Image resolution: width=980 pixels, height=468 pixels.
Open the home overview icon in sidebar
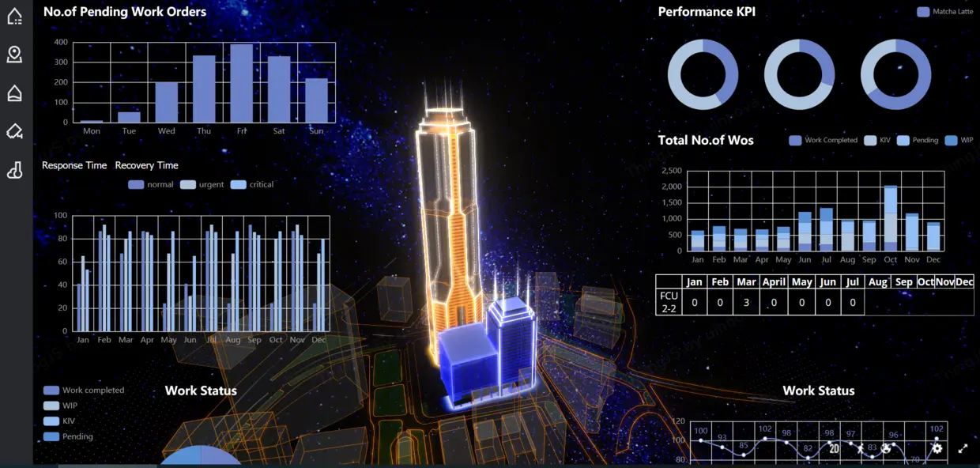coord(14,16)
